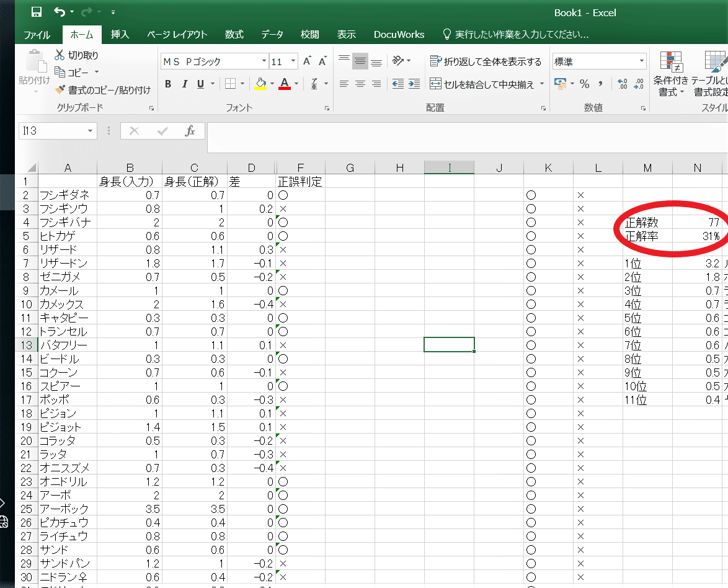Click the accounting number format icon

pyautogui.click(x=561, y=84)
